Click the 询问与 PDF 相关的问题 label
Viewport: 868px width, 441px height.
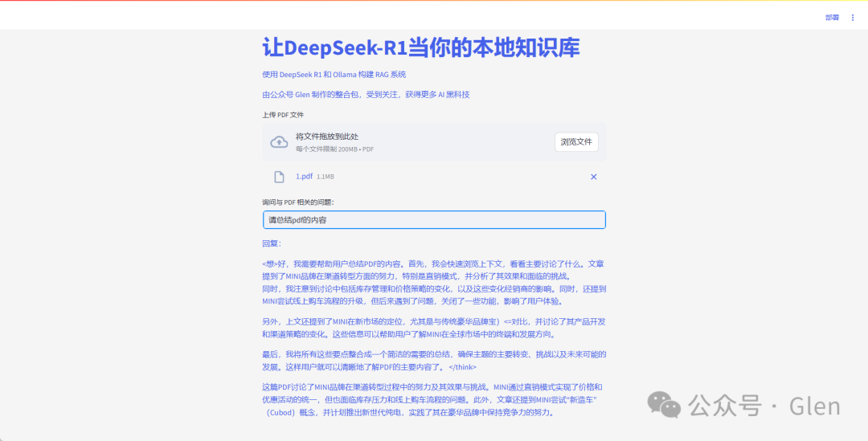pos(298,202)
